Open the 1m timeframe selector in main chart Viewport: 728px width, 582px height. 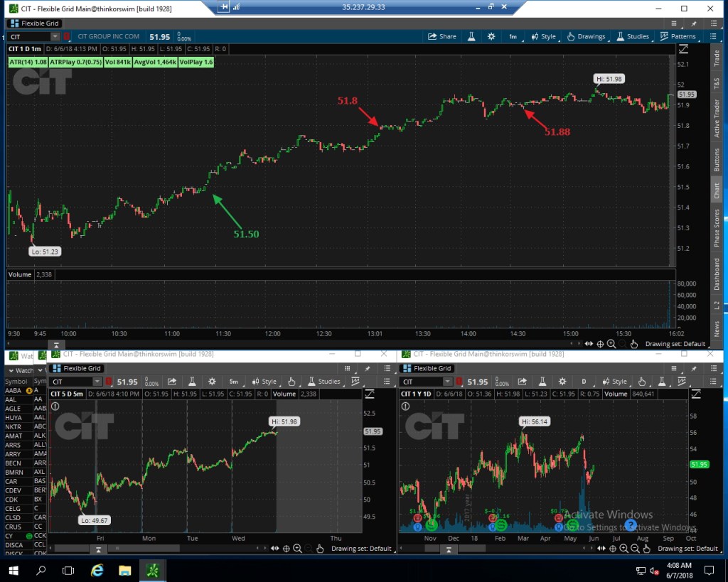tap(513, 36)
